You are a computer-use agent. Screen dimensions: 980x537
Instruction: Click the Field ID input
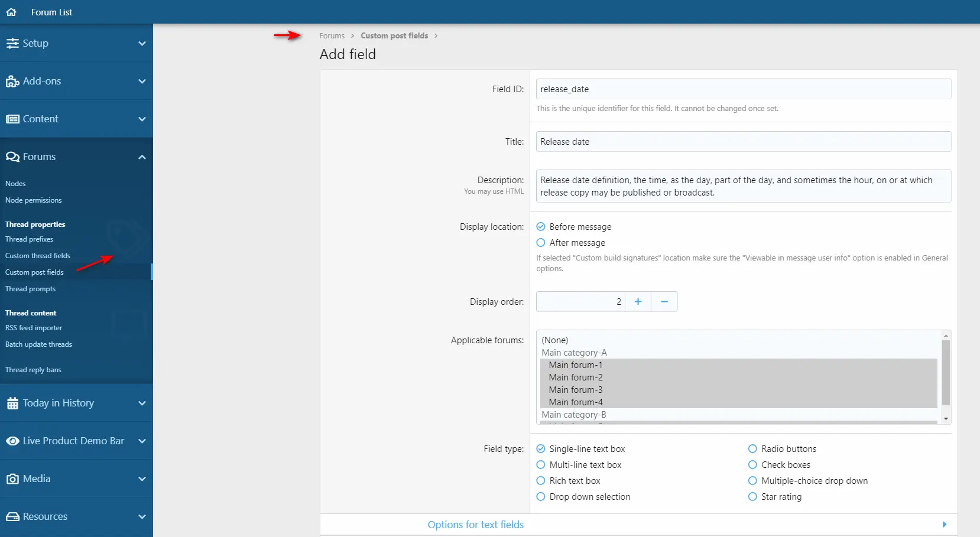pos(744,89)
